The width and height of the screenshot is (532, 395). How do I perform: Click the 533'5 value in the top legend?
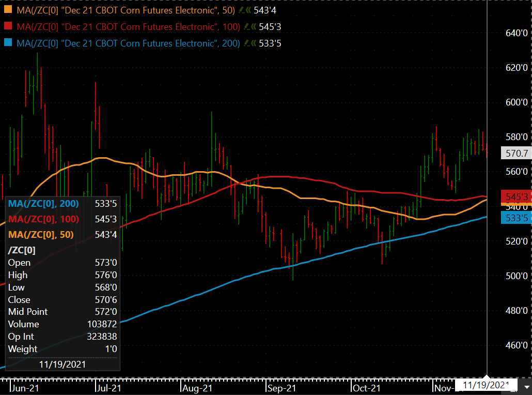[270, 43]
